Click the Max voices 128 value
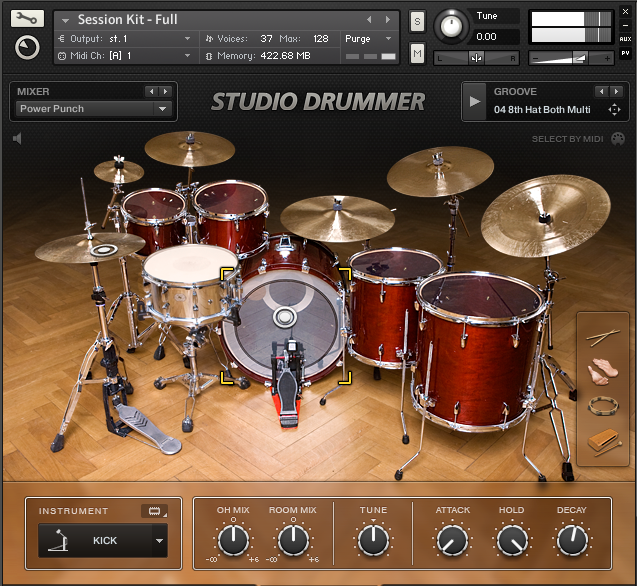Image resolution: width=637 pixels, height=586 pixels. click(321, 39)
